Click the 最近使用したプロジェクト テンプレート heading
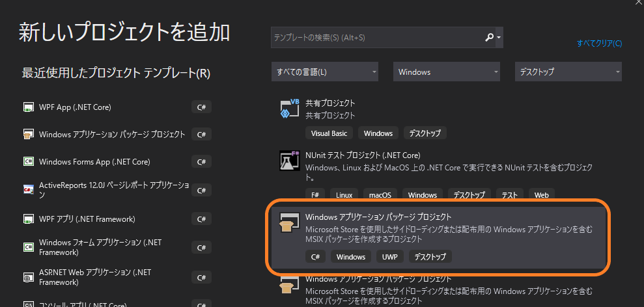Viewport: 644px width, 307px height. [x=116, y=73]
